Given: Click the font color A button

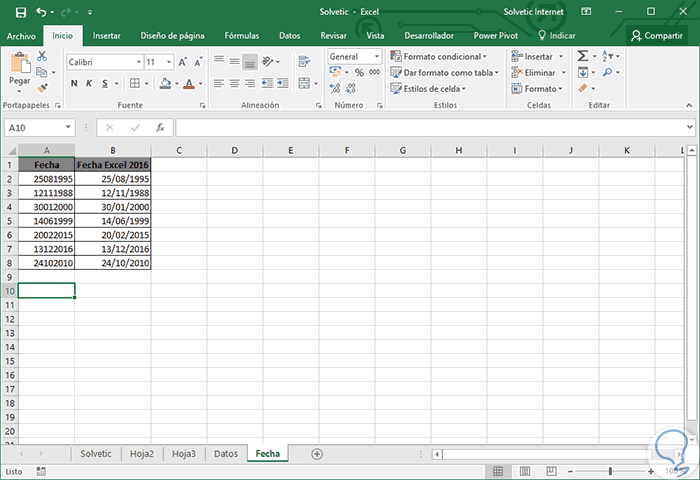Looking at the screenshot, I should [x=189, y=83].
